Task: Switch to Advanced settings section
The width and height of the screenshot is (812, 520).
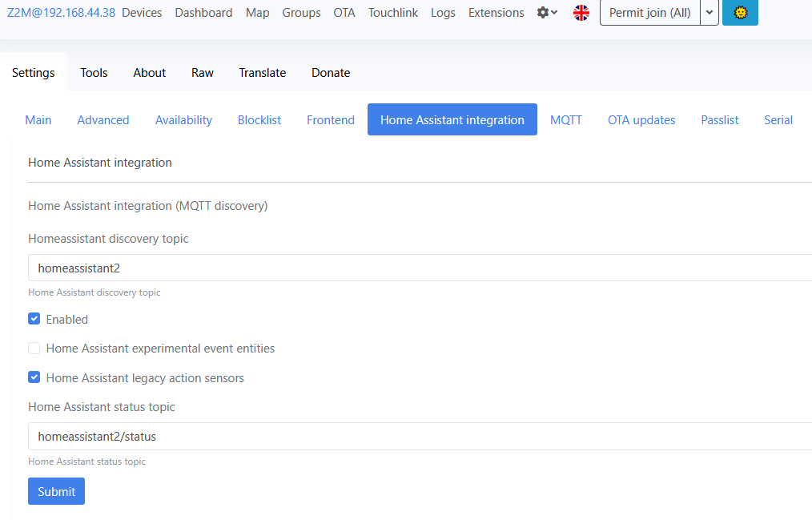Action: point(103,119)
